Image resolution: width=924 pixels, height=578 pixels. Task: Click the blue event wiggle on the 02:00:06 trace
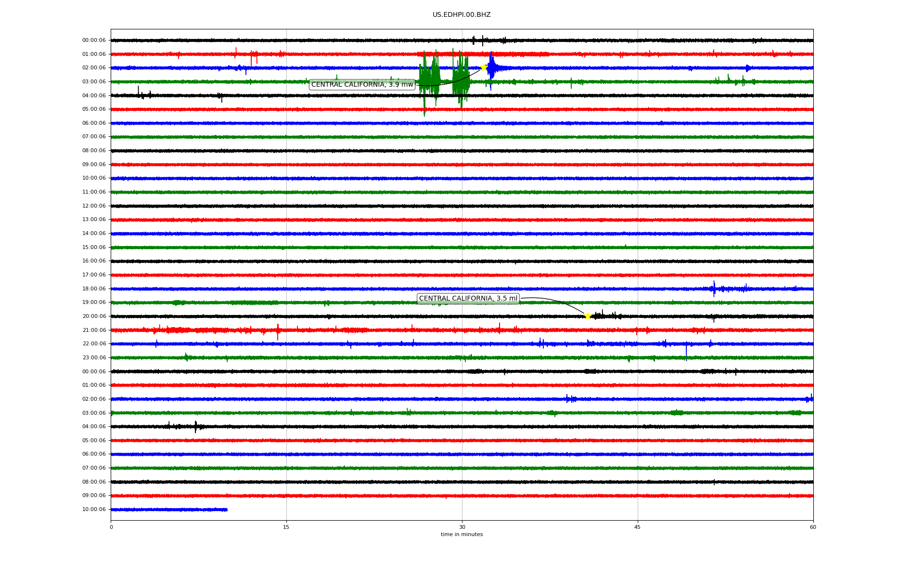(491, 68)
